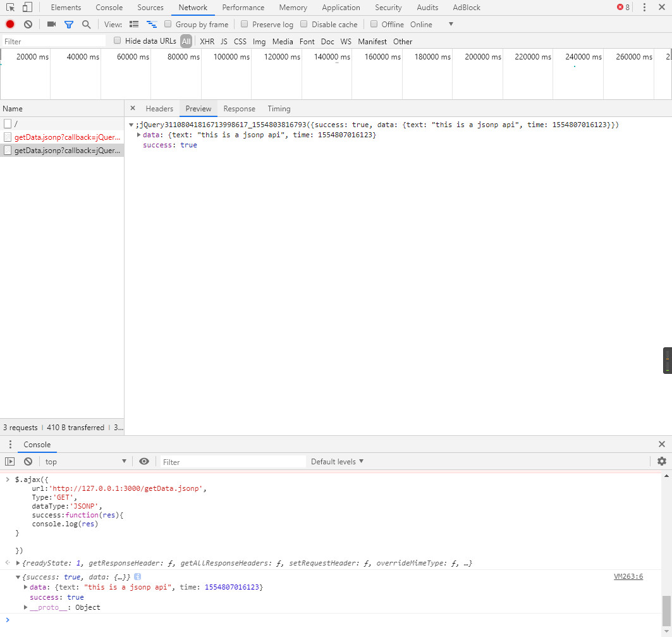Select the inspect element cursor icon
The width and height of the screenshot is (672, 637).
pos(10,8)
